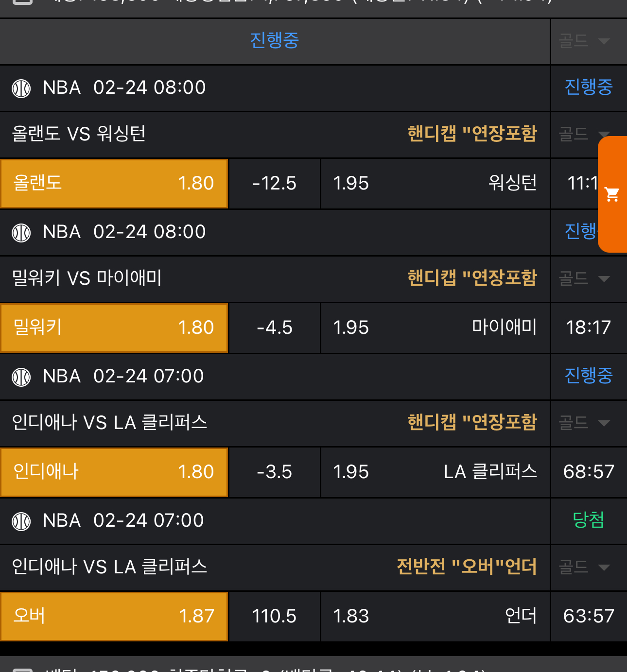Select the 진행중 header at the top center
627x672 pixels.
click(x=275, y=40)
